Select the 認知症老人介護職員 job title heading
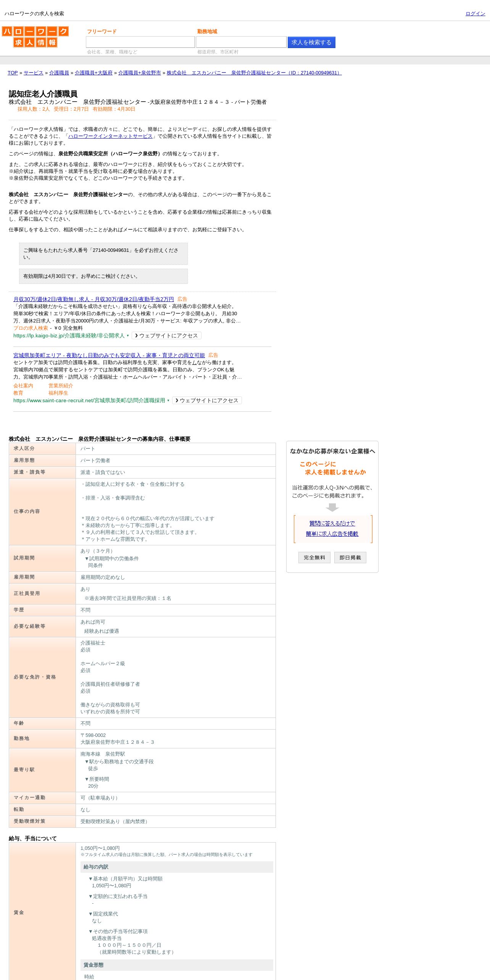The height and width of the screenshot is (980, 490). click(x=43, y=94)
